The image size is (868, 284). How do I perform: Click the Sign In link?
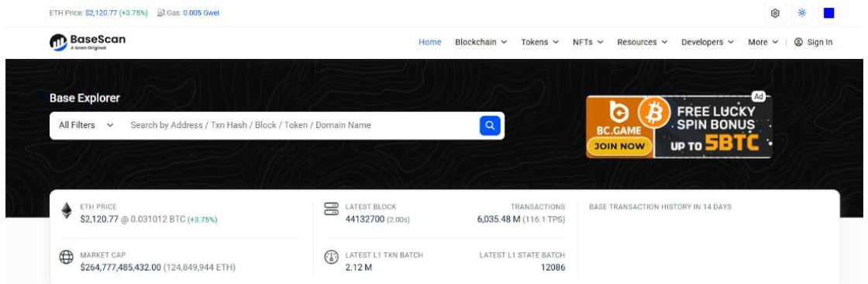813,42
